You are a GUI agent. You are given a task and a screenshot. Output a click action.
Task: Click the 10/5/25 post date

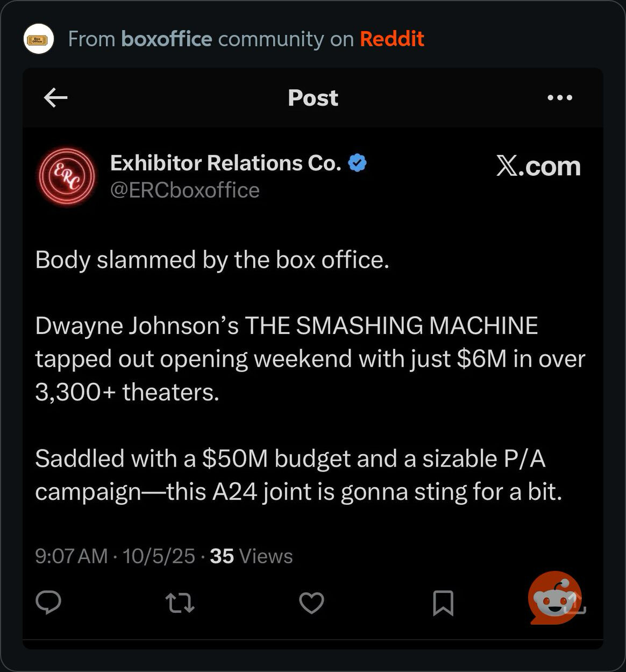[x=159, y=556]
